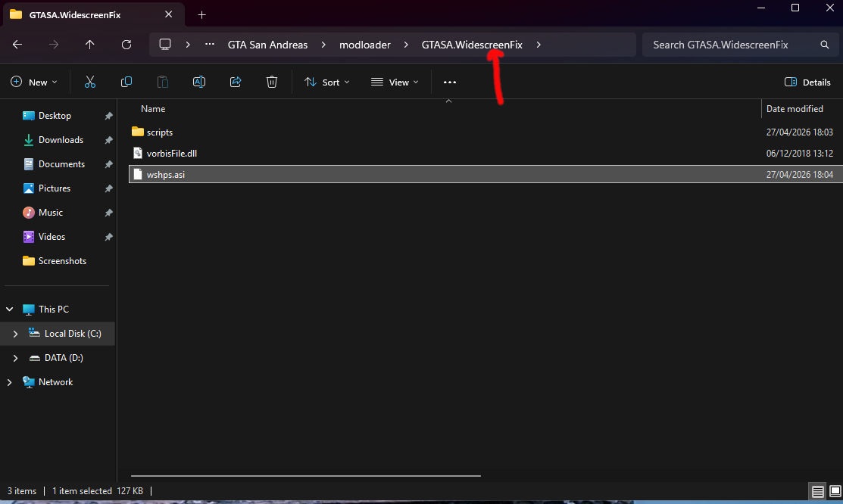Expand the Network tree node
The height and width of the screenshot is (504, 843).
pyautogui.click(x=10, y=382)
